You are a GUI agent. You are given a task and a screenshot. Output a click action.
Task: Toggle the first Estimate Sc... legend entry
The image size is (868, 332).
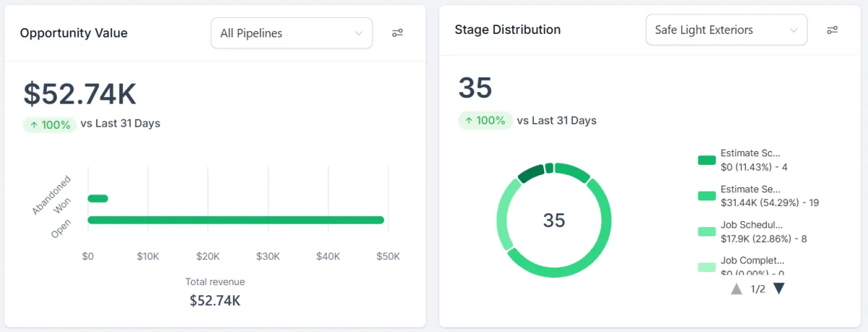pos(749,160)
